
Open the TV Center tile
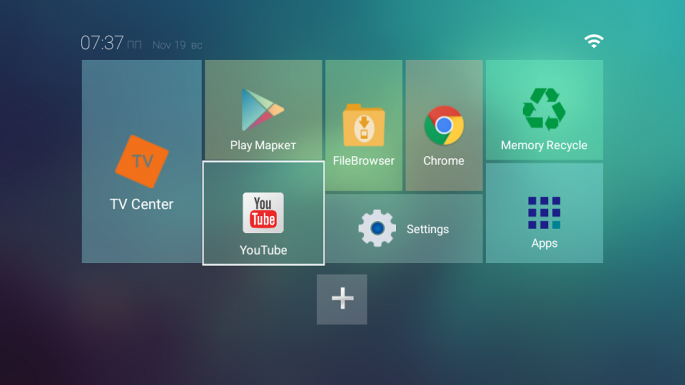pos(142,161)
